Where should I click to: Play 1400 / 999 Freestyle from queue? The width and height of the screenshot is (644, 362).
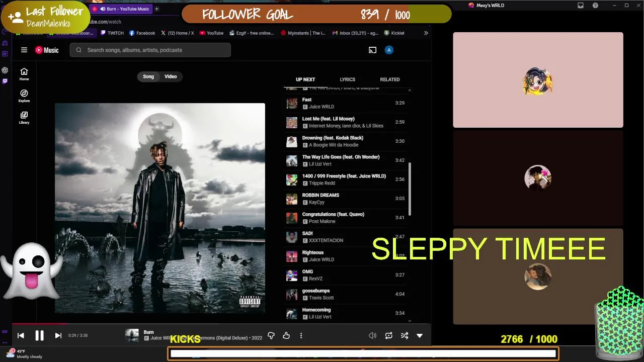pos(346,179)
